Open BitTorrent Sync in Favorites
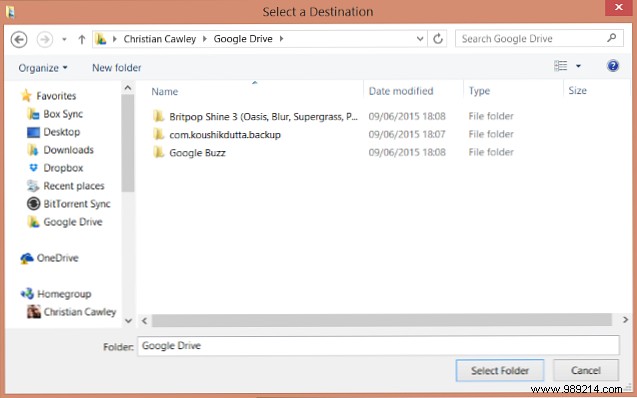The height and width of the screenshot is (398, 637). point(77,204)
